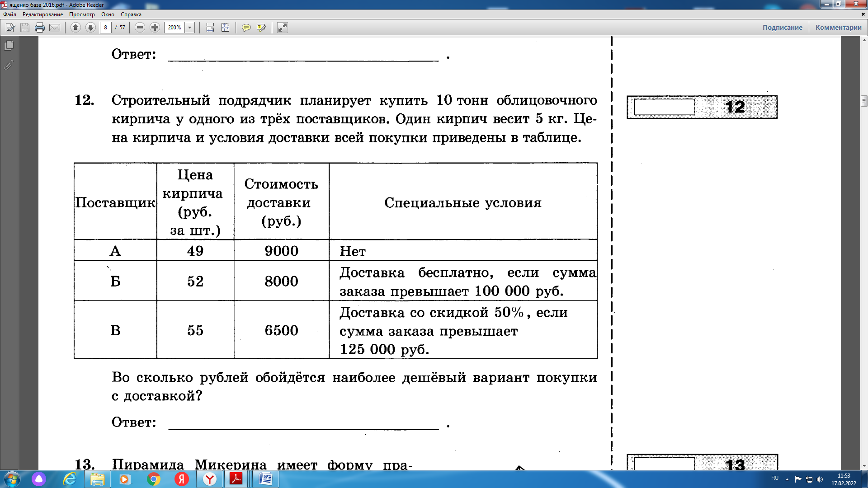Show hidden tray icons arrow
Viewport: 868px width, 488px height.
(787, 479)
